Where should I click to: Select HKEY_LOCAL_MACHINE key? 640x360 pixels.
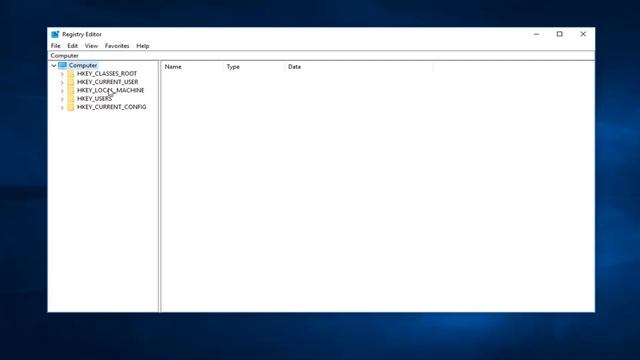pos(110,90)
